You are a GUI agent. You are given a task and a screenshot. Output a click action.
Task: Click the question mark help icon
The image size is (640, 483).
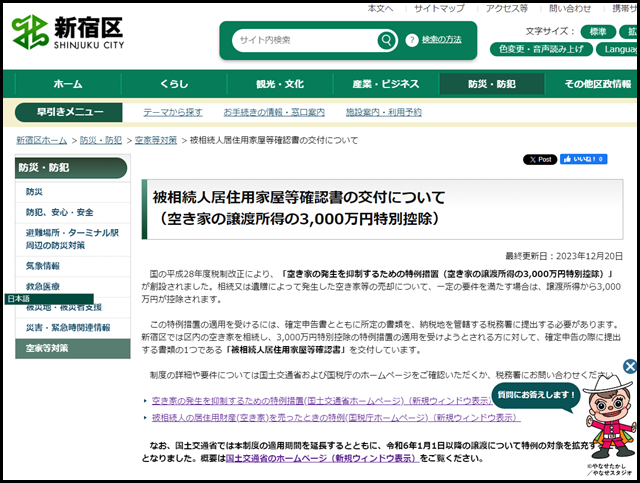[412, 40]
